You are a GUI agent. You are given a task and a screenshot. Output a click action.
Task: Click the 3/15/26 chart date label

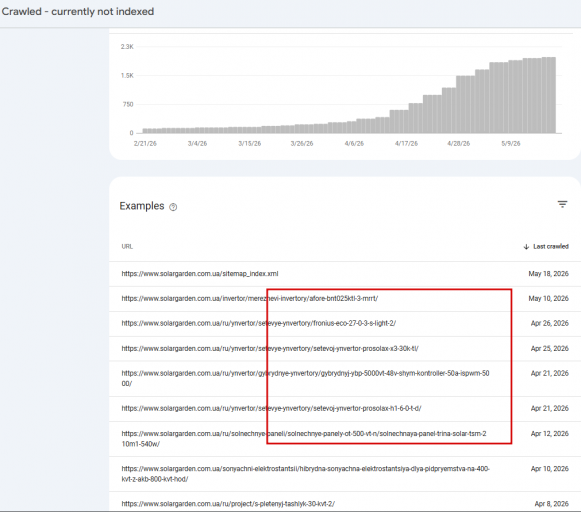(249, 143)
